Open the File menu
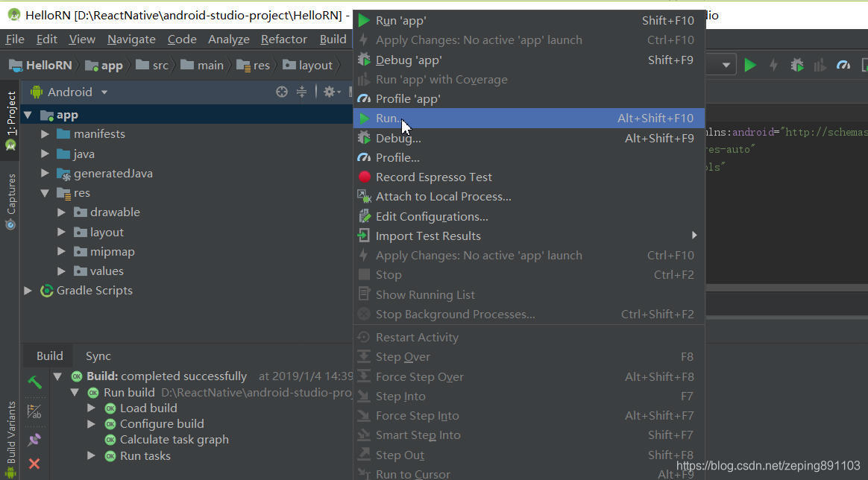868x480 pixels. pyautogui.click(x=15, y=40)
